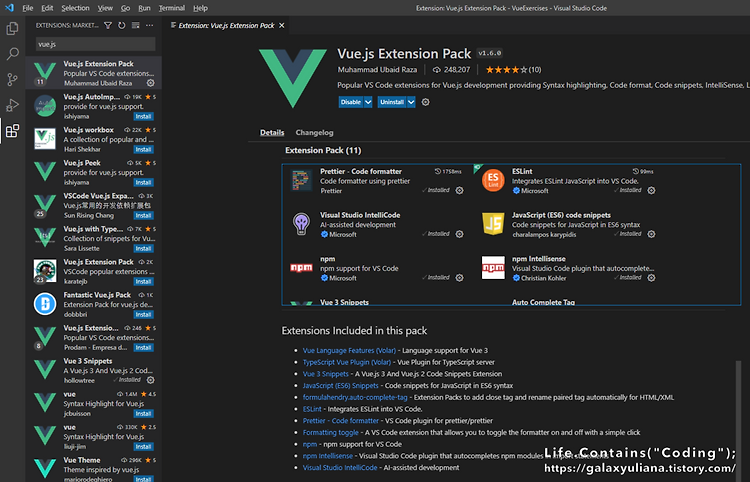Select the Extensions view icon
Image resolution: width=750 pixels, height=482 pixels.
point(12,131)
